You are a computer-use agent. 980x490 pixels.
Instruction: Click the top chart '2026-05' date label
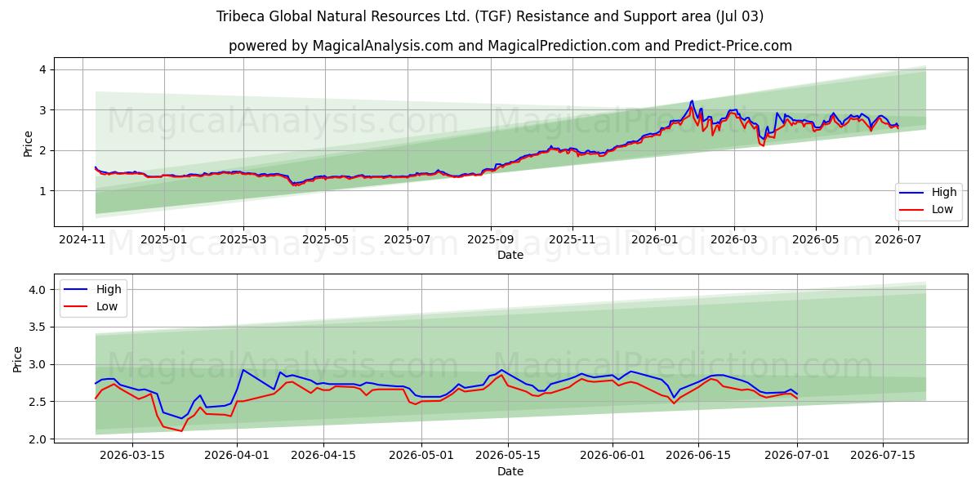[815, 240]
